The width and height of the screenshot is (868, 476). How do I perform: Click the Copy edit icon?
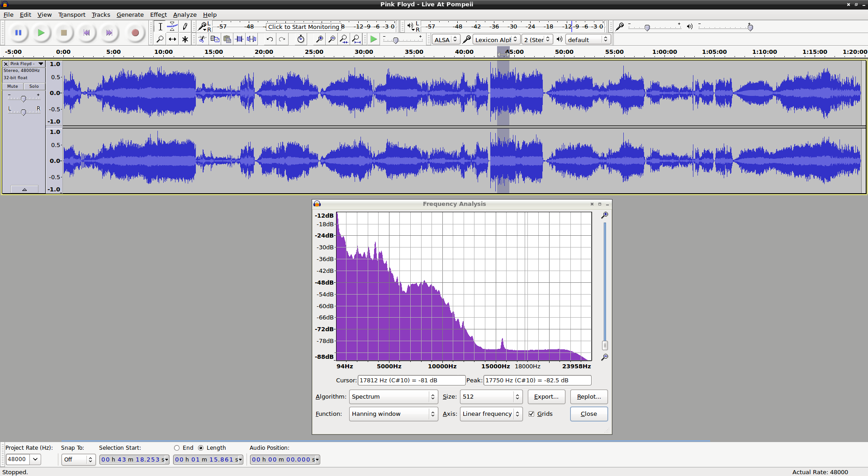click(215, 39)
